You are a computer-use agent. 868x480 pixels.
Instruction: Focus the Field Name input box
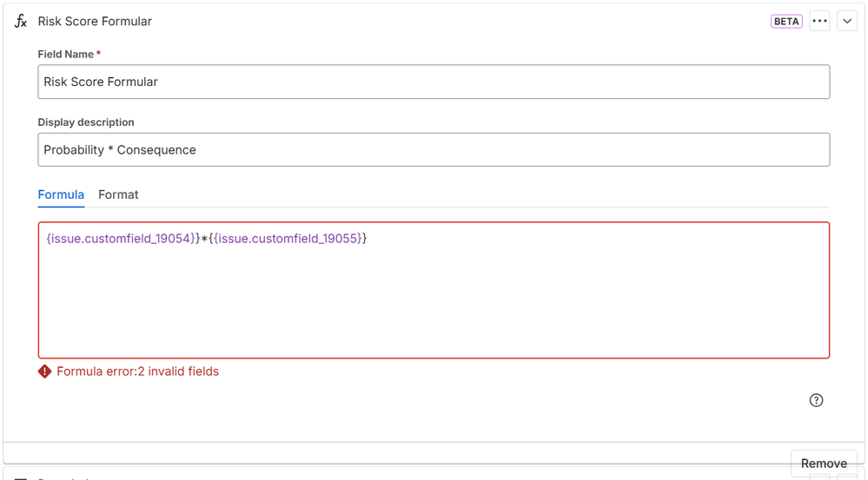point(434,82)
